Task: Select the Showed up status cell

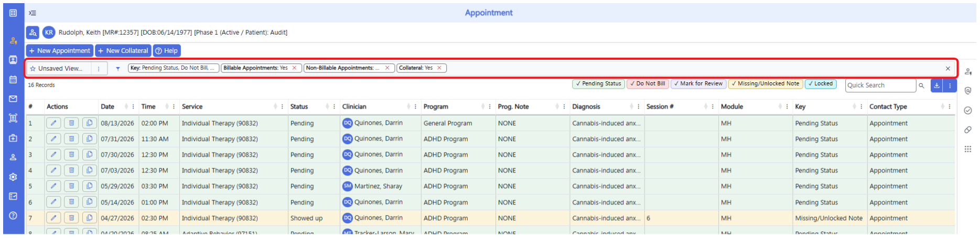Action: 307,218
